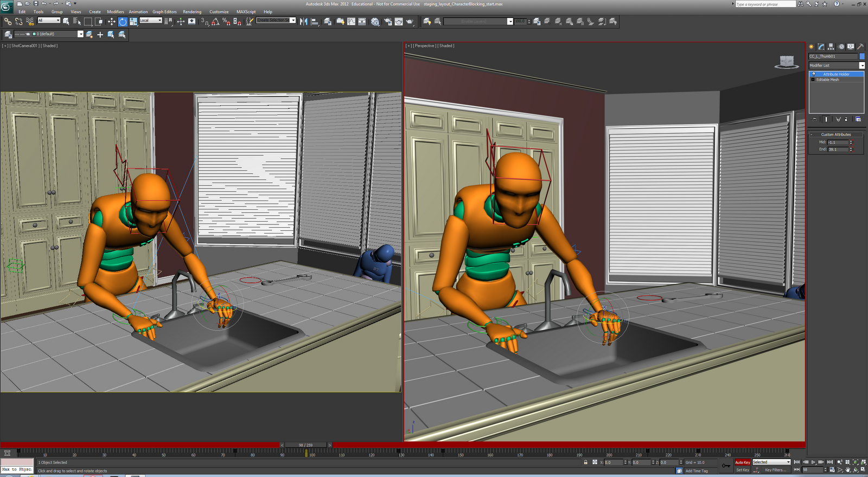Click Add Selection to Current Layer plus icon
868x477 pixels.
[x=100, y=34]
